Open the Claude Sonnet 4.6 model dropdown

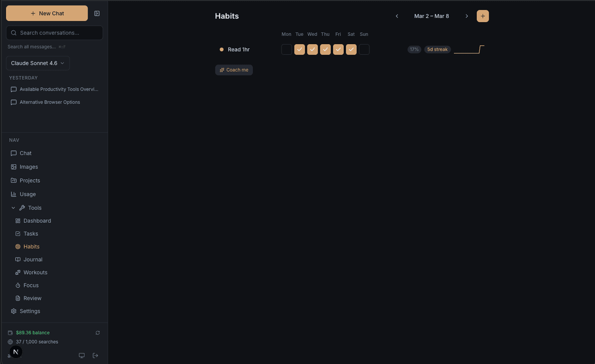tap(38, 63)
